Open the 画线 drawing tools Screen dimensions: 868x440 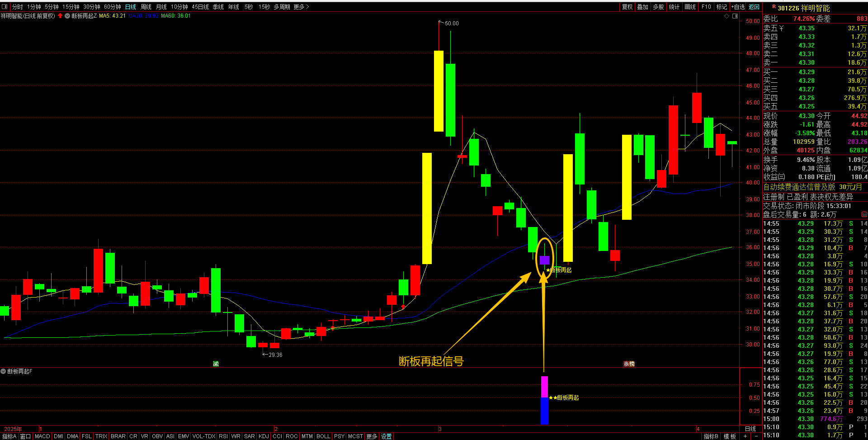pos(690,7)
